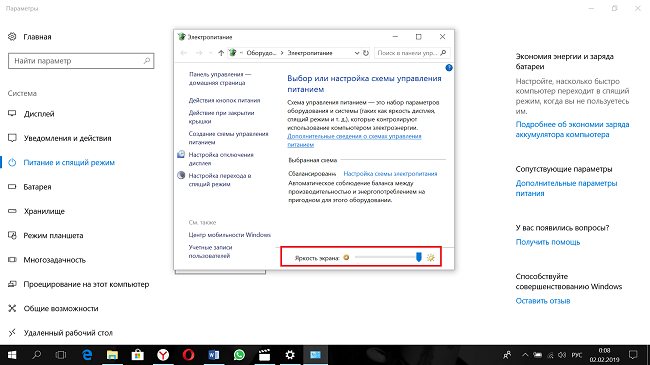Open Общие возможности settings section

pyautogui.click(x=53, y=309)
